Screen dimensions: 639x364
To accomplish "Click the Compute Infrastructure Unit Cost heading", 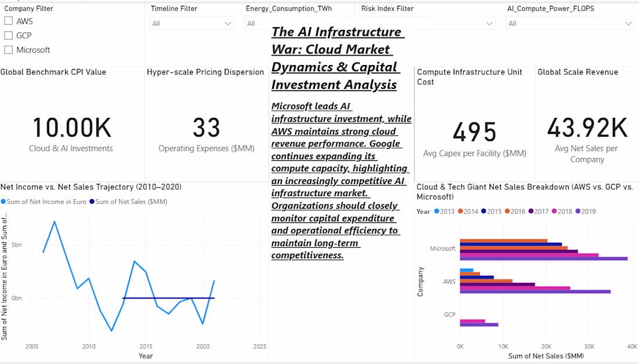I will [x=469, y=77].
